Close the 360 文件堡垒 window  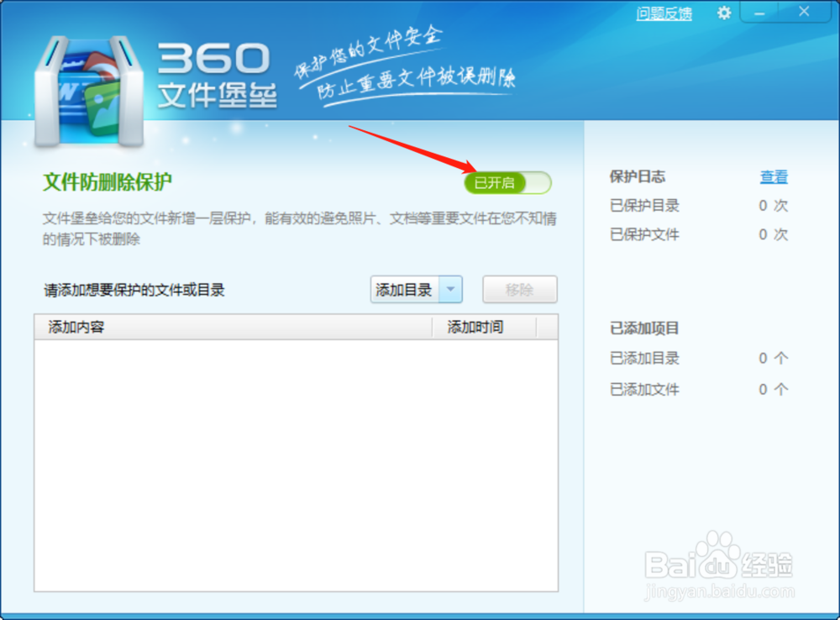804,12
